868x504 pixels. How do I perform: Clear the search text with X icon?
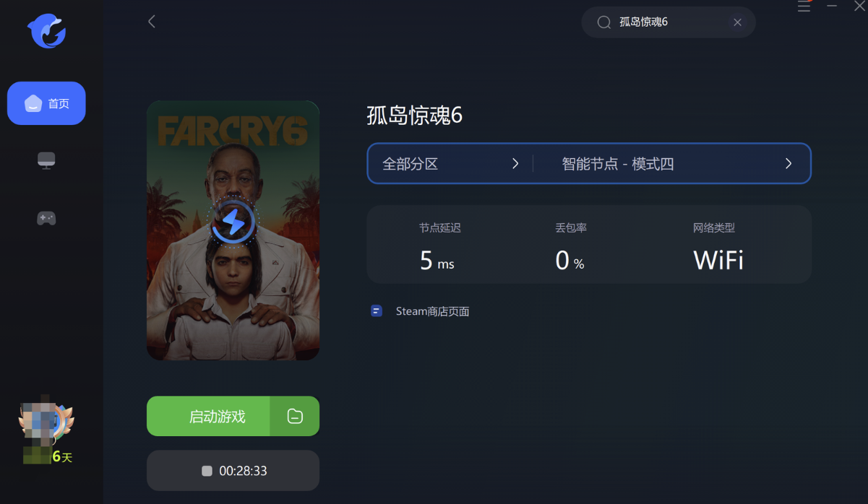pos(737,22)
